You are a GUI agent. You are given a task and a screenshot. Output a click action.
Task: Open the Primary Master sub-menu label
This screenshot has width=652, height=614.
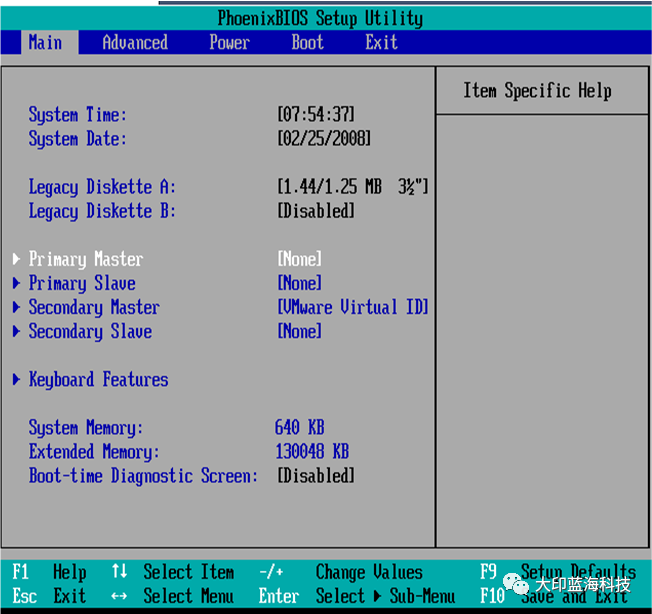coord(86,259)
